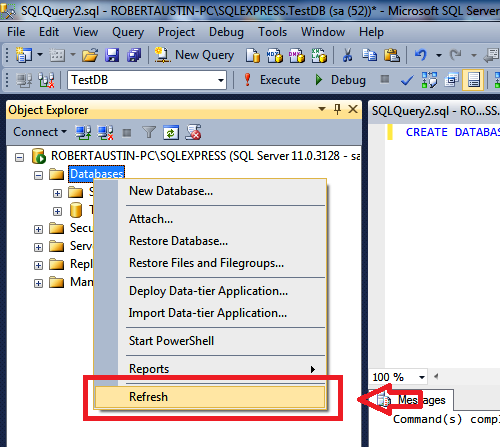Click the Execute button

click(x=272, y=80)
